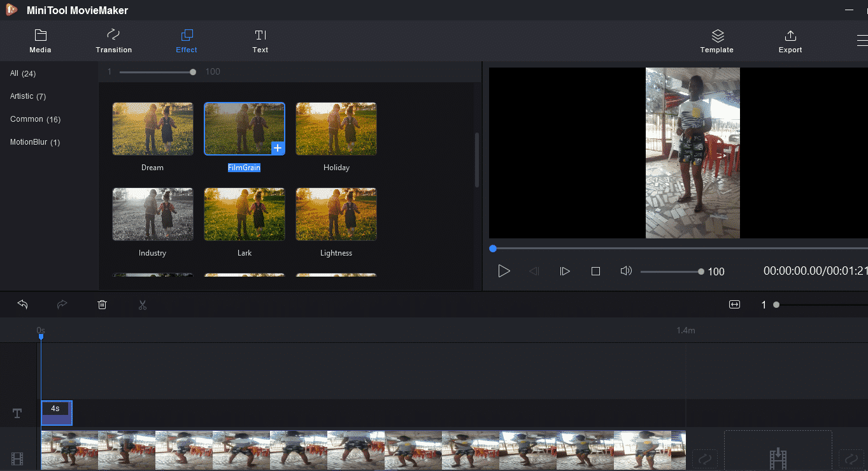
Task: Select the Artistic effects category
Action: coord(27,96)
